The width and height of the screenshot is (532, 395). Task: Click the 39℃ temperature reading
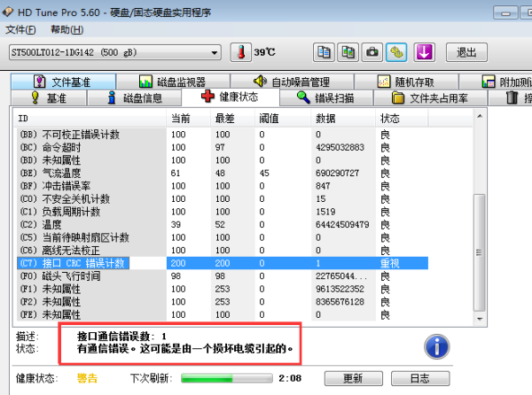coord(264,52)
